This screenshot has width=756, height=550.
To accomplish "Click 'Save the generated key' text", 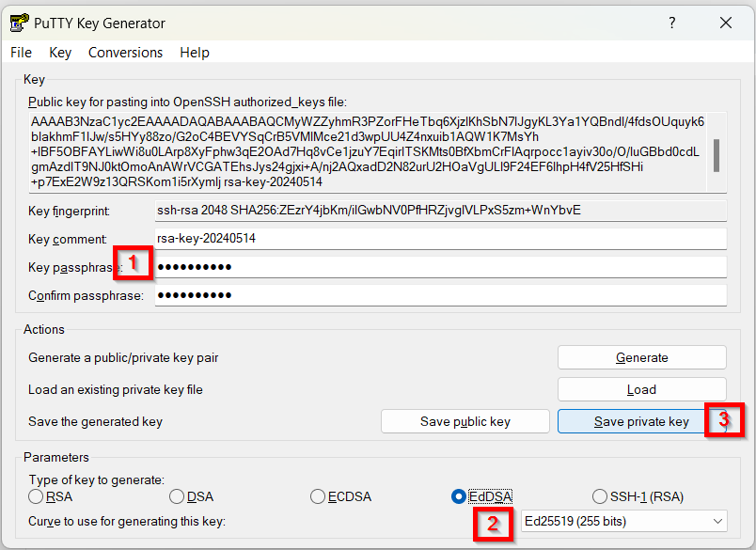I will [96, 422].
